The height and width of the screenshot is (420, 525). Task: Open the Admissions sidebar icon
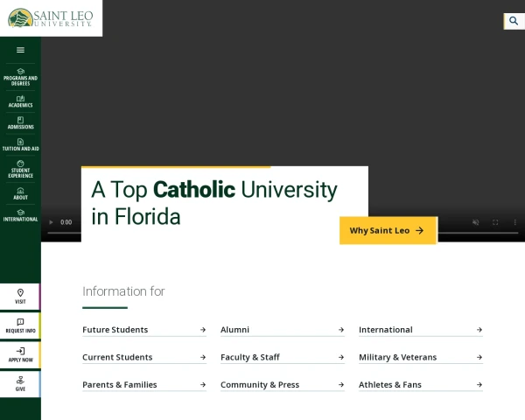coord(20,123)
